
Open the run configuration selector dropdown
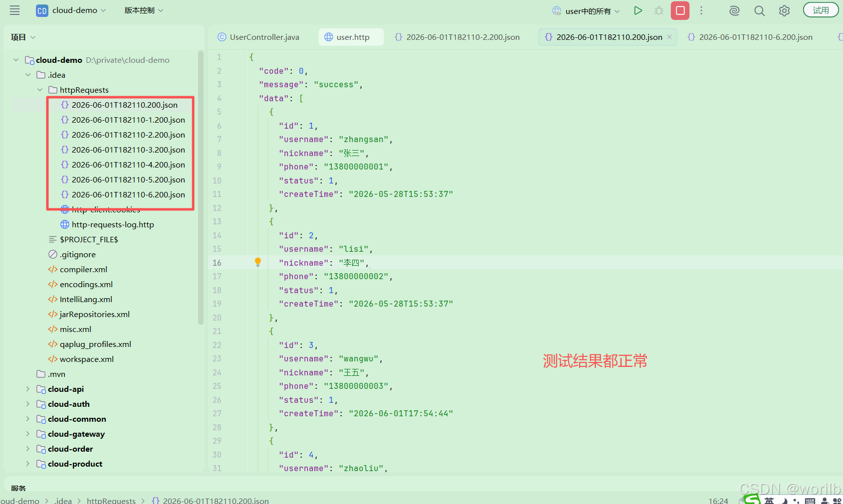[587, 10]
